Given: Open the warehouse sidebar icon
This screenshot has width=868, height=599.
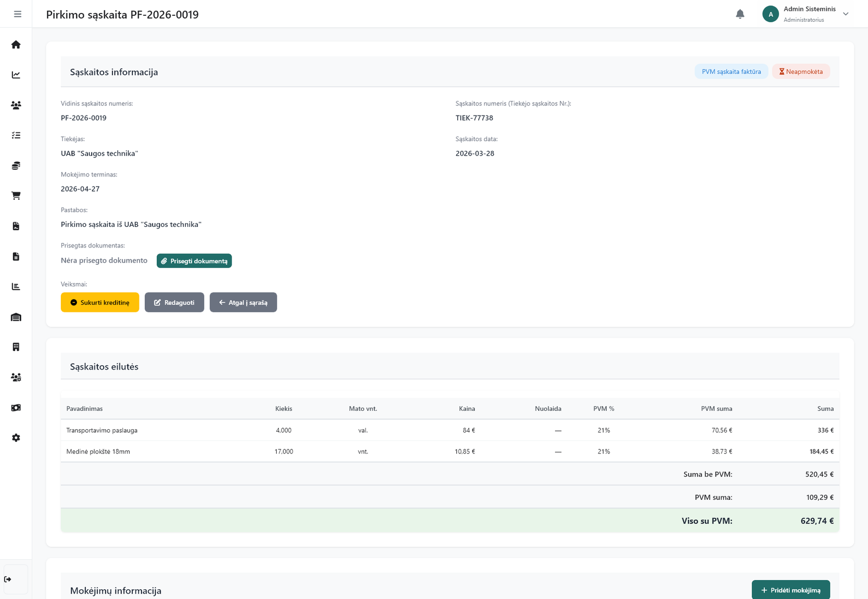Looking at the screenshot, I should (16, 317).
